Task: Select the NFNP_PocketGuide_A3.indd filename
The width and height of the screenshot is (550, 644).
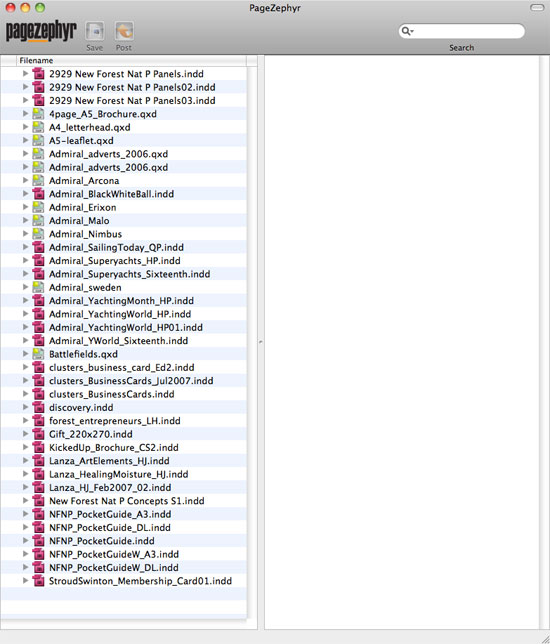Action: (110, 514)
